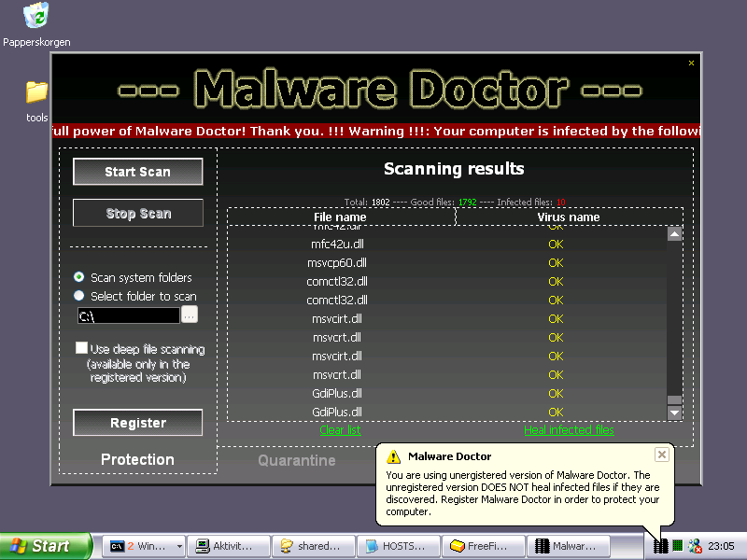Expand the grouped taskbar dropdown arrow
This screenshot has height=560, width=747.
[179, 546]
